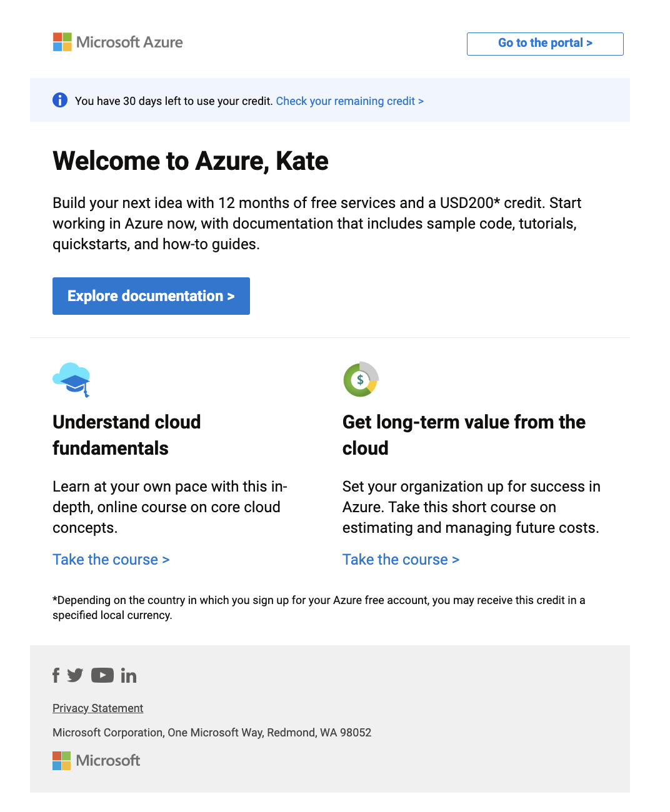670x812 pixels.
Task: Click the dollar sign donut chart icon
Action: [x=361, y=379]
